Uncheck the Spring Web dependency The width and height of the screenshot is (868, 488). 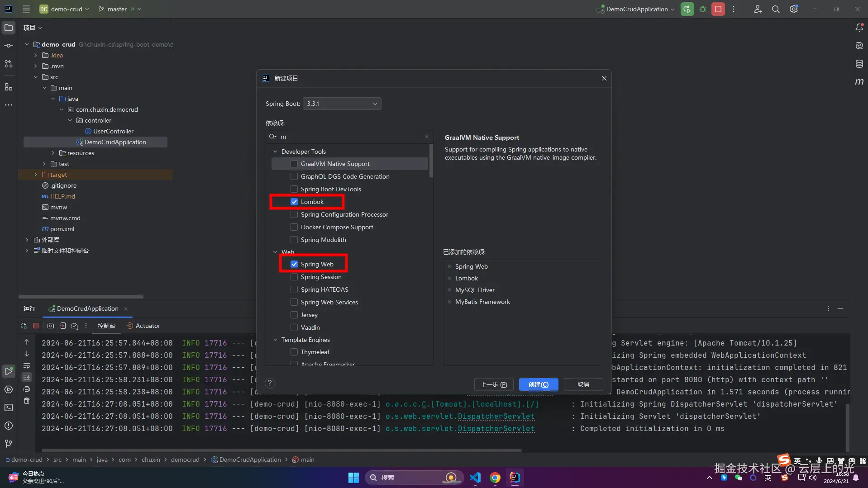click(x=294, y=264)
